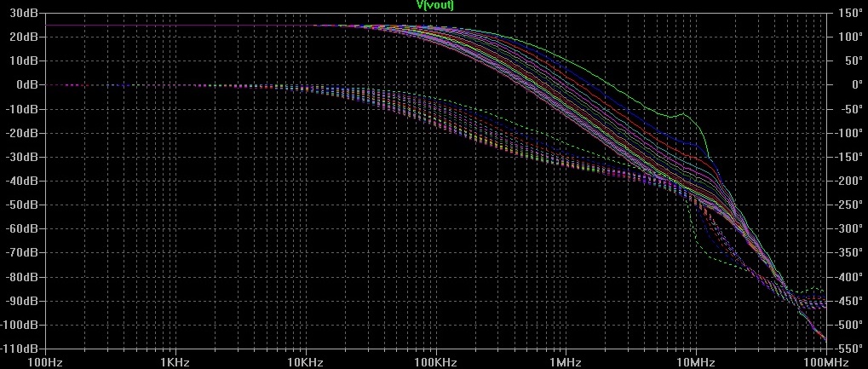Click the -20dB magnitude axis label

click(21, 133)
